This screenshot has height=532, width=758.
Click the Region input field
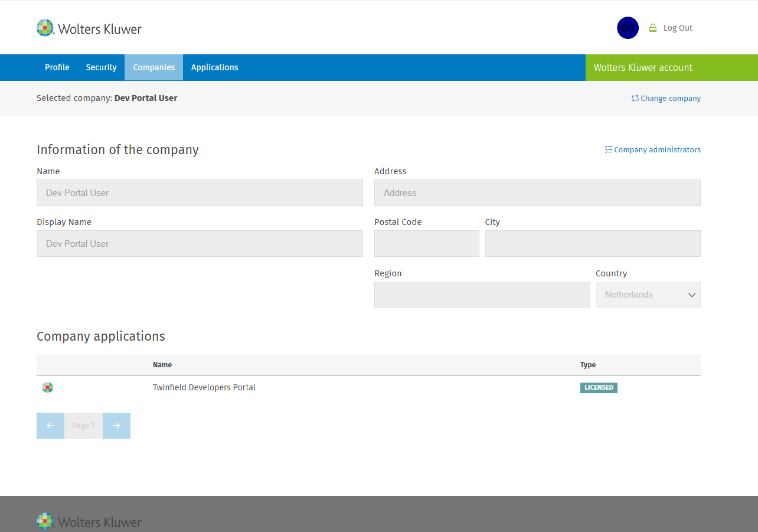click(x=482, y=295)
